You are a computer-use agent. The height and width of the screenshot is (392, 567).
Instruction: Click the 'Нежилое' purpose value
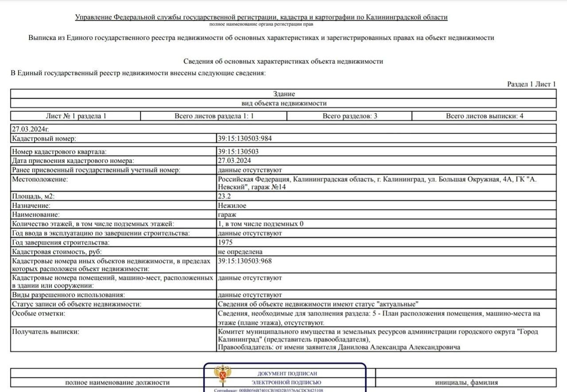pos(232,206)
